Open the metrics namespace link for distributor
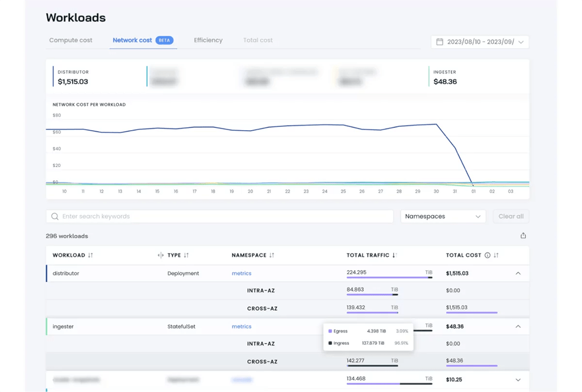Screen dimensions: 582x392 (242, 273)
